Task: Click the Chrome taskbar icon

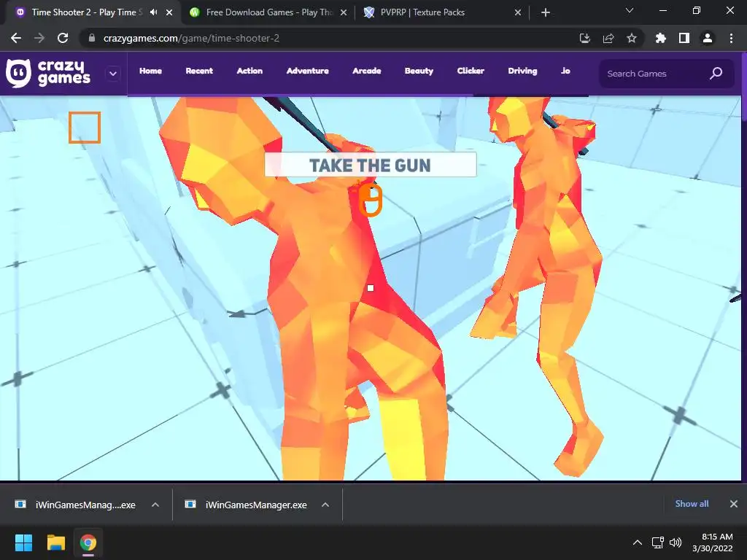Action: 88,542
